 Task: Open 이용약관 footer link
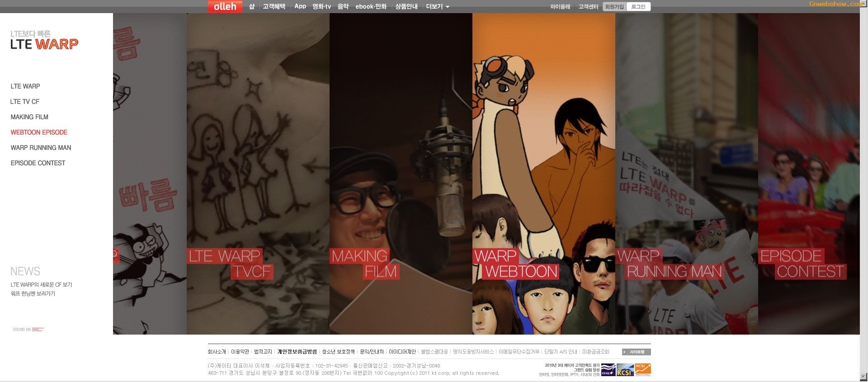point(240,352)
